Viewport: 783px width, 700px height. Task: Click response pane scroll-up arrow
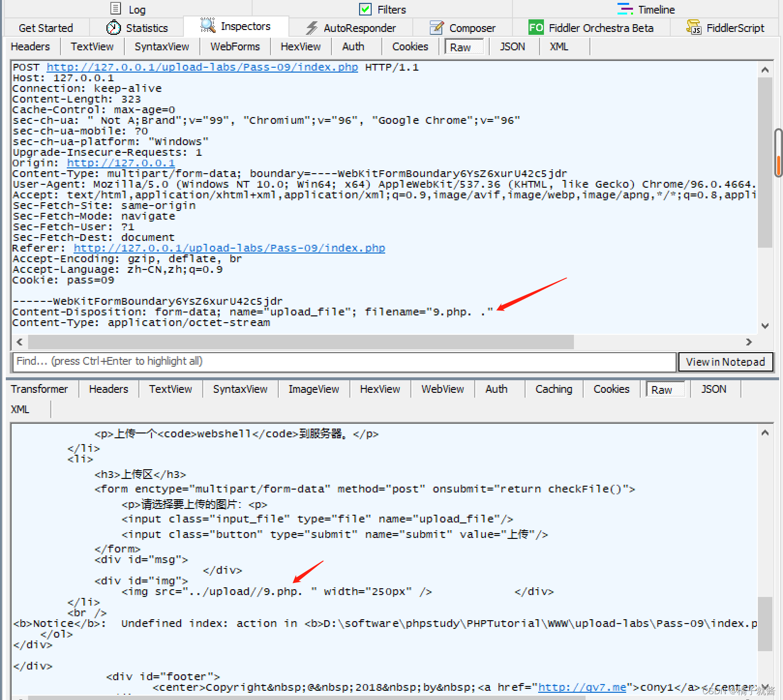click(765, 432)
